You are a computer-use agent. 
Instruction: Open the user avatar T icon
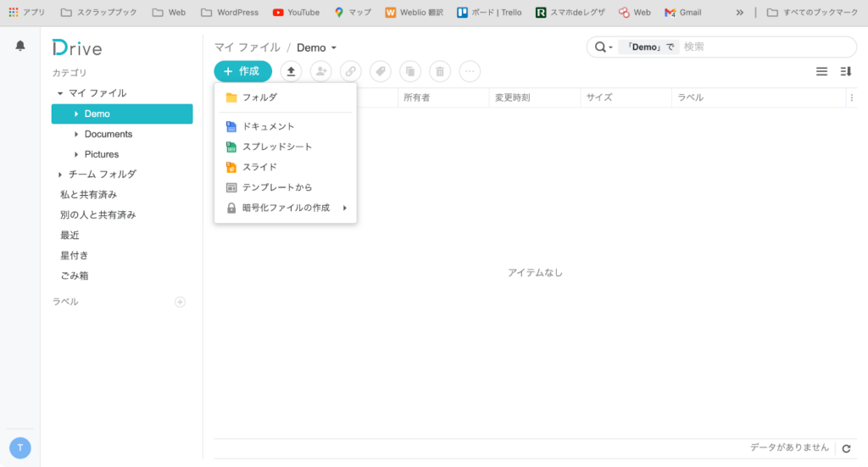coord(20,448)
